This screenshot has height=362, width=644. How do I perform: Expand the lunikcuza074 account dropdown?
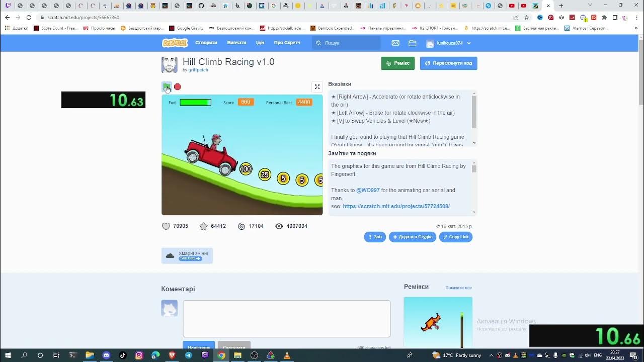469,43
